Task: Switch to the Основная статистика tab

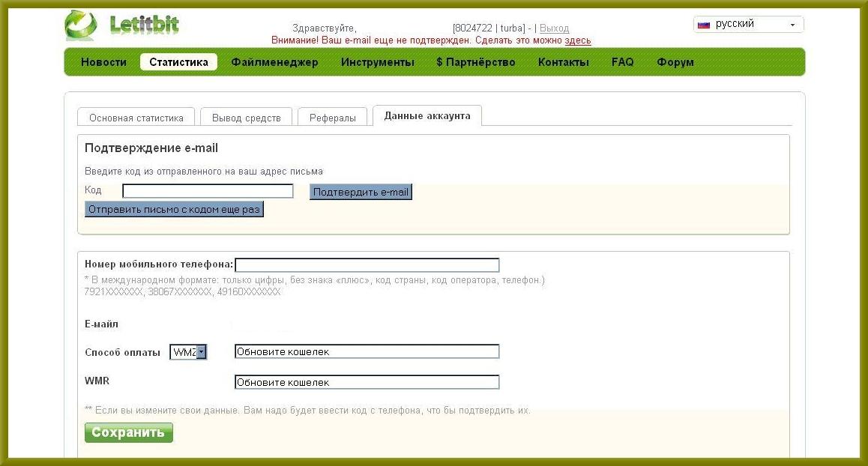Action: click(136, 118)
